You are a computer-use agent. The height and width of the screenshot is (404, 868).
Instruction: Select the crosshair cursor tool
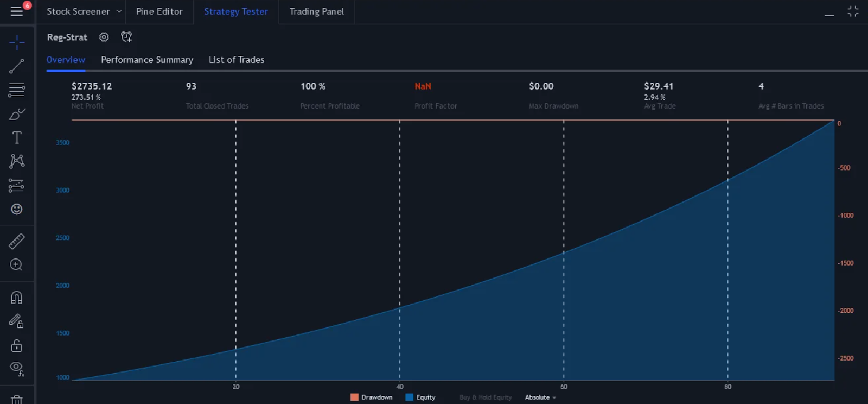click(17, 42)
